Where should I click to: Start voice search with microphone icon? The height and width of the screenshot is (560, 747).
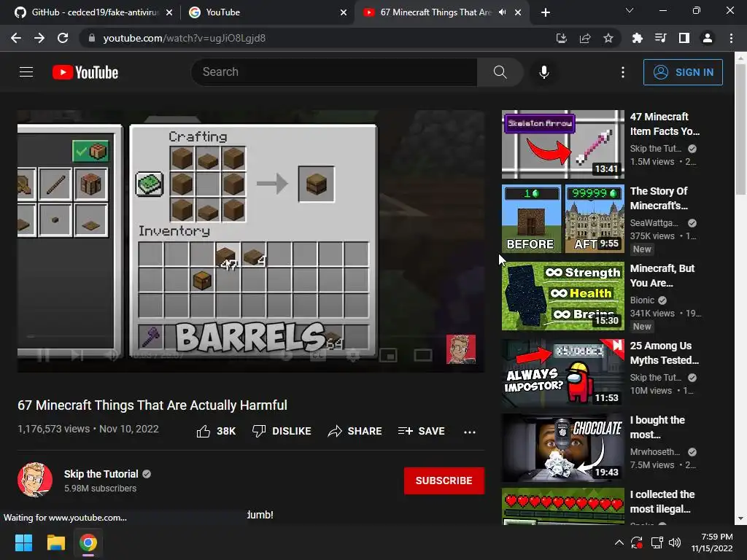pyautogui.click(x=543, y=72)
